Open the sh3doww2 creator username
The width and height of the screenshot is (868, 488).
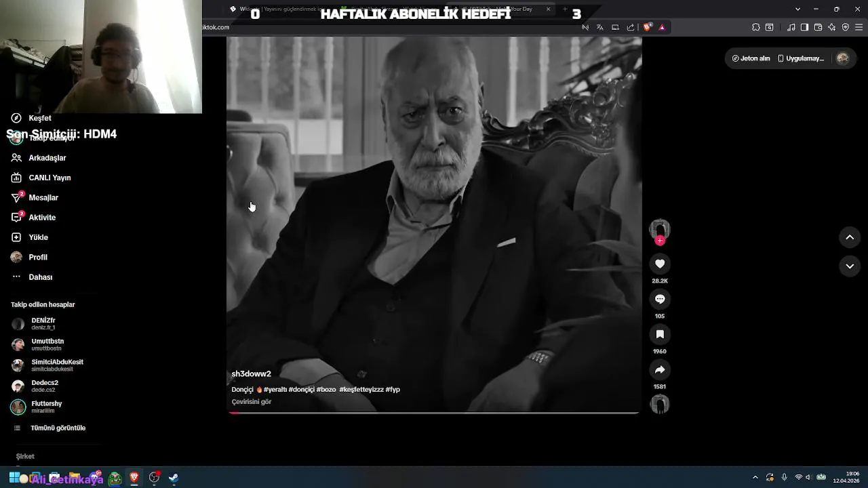pos(251,374)
